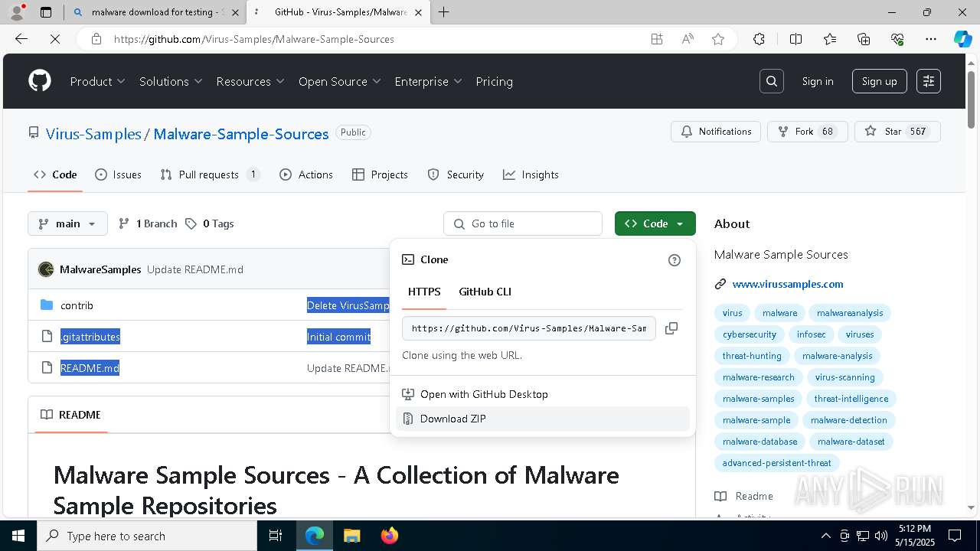Viewport: 980px width, 551px height.
Task: Click the Notifications button
Action: [716, 132]
